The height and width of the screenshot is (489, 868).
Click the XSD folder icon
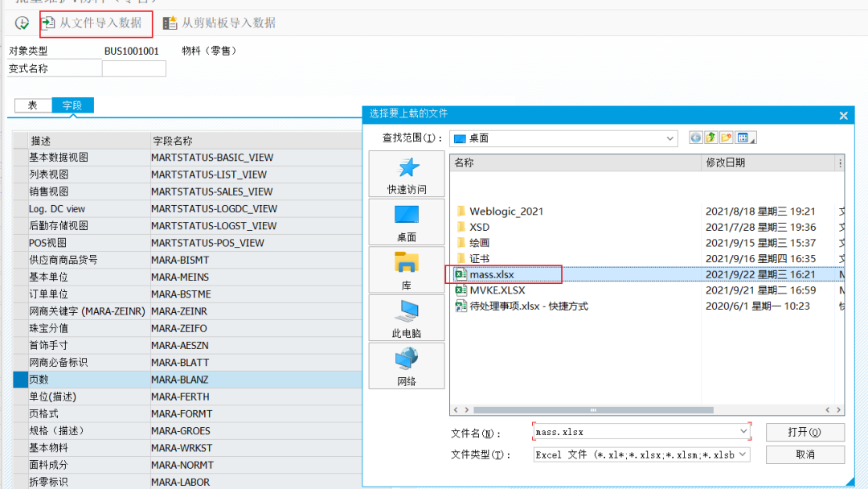pyautogui.click(x=461, y=227)
